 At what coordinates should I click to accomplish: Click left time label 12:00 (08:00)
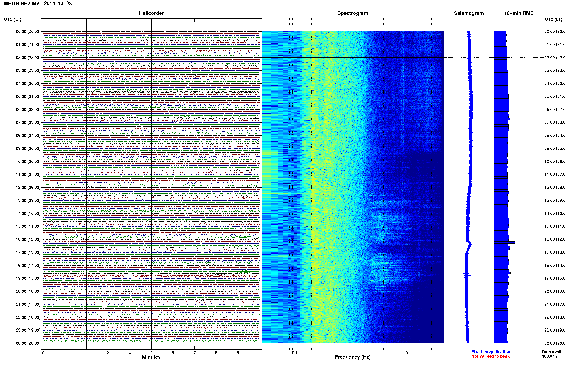[28, 187]
